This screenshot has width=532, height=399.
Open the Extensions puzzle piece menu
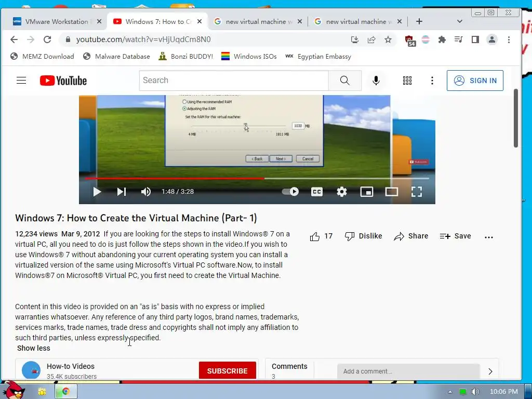click(442, 39)
